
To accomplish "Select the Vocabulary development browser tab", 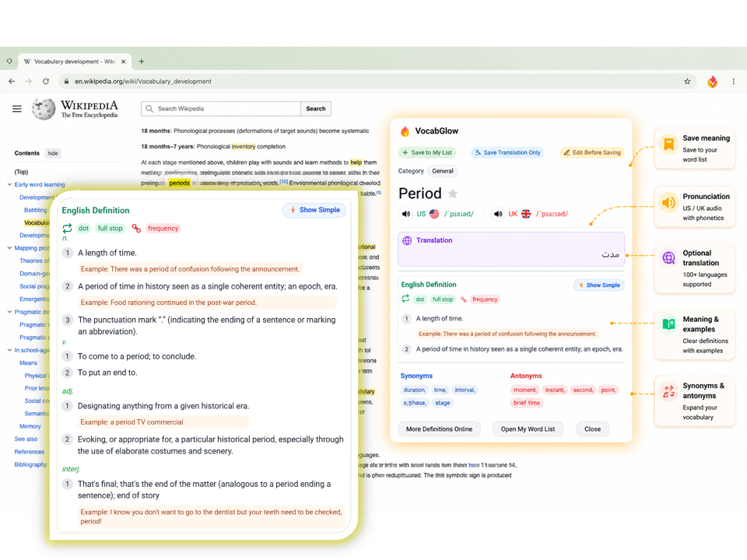I will point(75,61).
